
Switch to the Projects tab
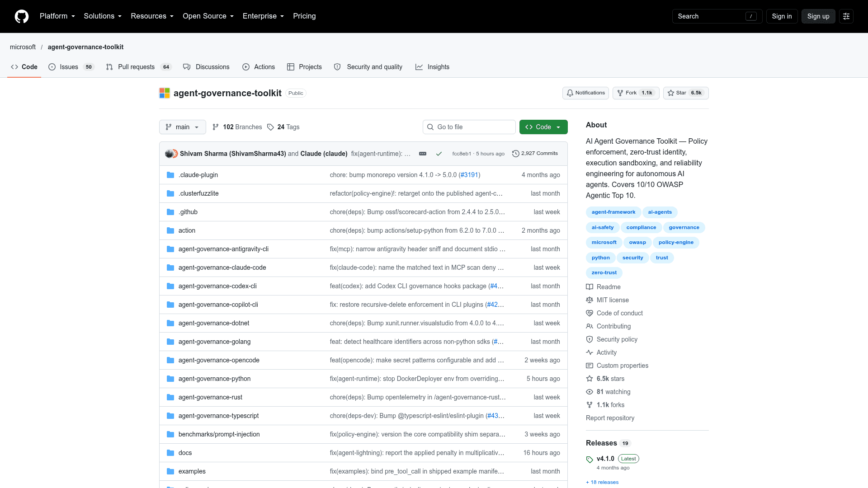click(x=304, y=67)
